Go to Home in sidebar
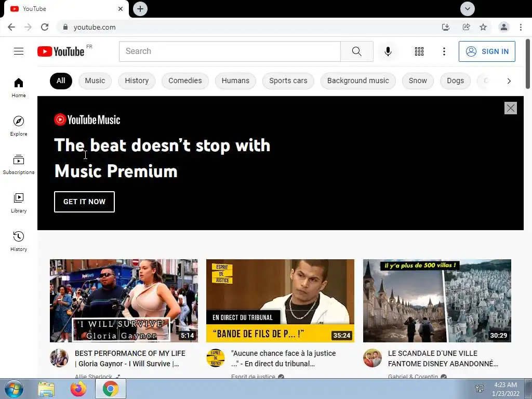 [19, 87]
